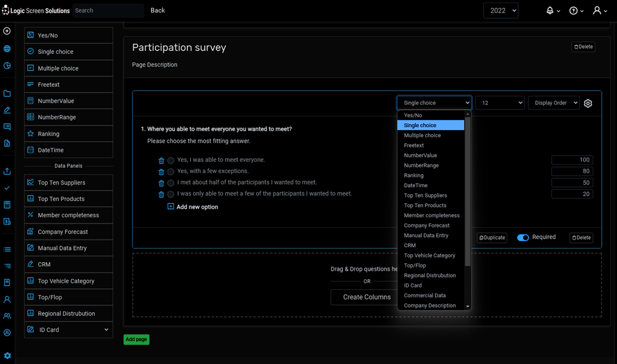Screen dimensions: 617x364
Task: Select radio 'I met about half of the participants'
Action: pos(171,183)
